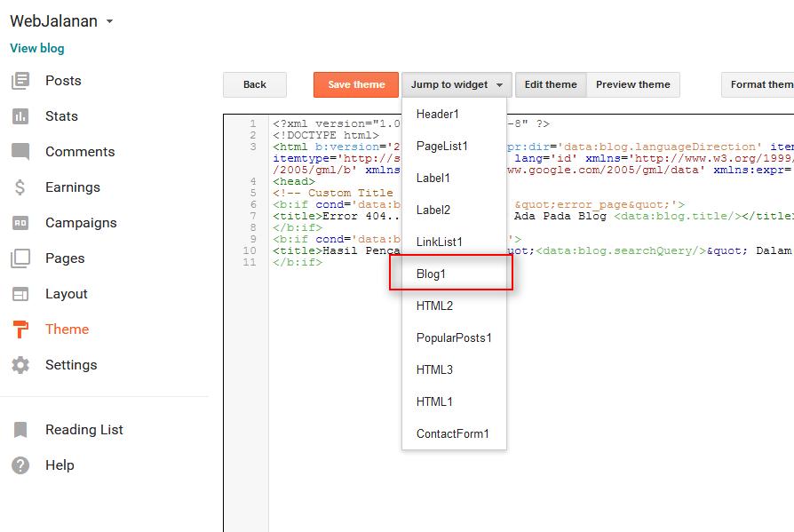Click the <head> tag on line 4
Screen dimensions: 794x532
(x=294, y=181)
